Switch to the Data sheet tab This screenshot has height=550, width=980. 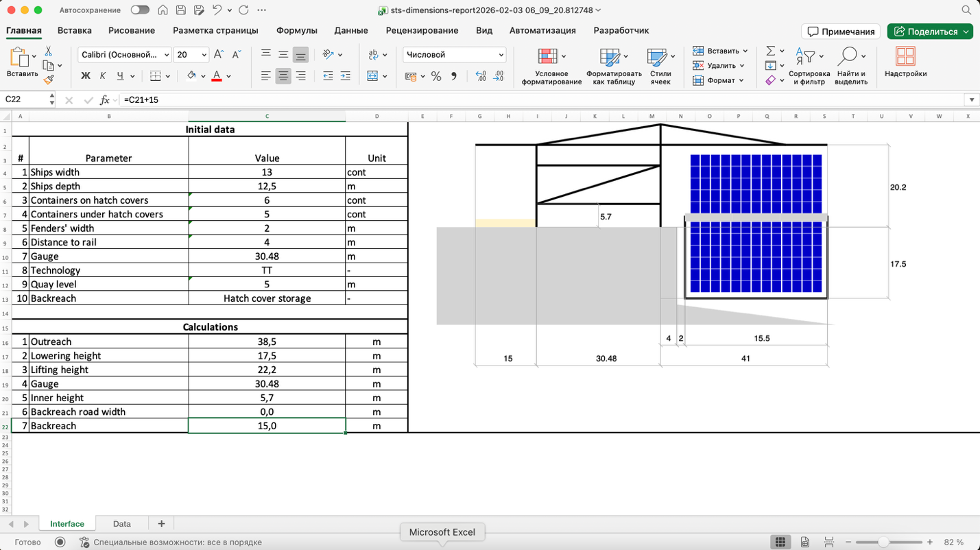[x=121, y=524]
